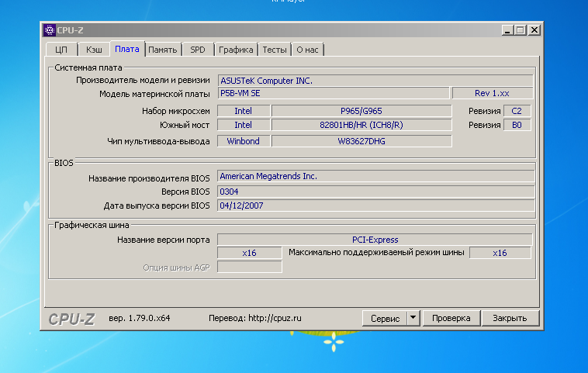588x373 pixels.
Task: Click the Производитель модели и ревизии label
Action: point(143,80)
